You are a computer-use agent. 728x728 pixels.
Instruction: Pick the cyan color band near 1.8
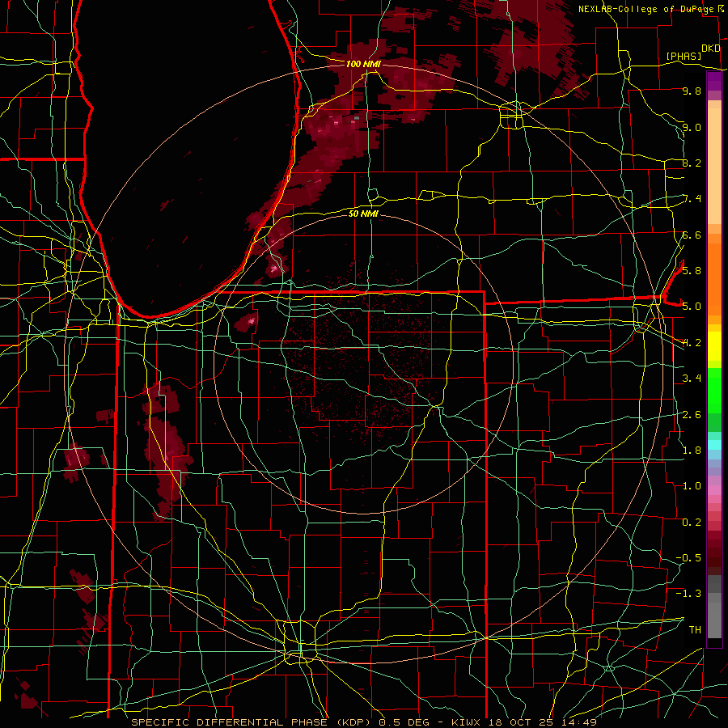click(714, 444)
